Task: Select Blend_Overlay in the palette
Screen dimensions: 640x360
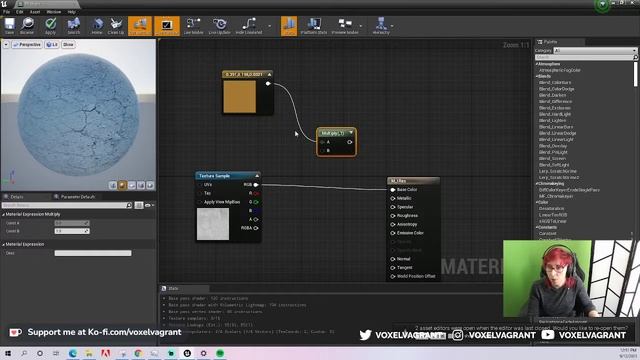Action: pyautogui.click(x=553, y=146)
